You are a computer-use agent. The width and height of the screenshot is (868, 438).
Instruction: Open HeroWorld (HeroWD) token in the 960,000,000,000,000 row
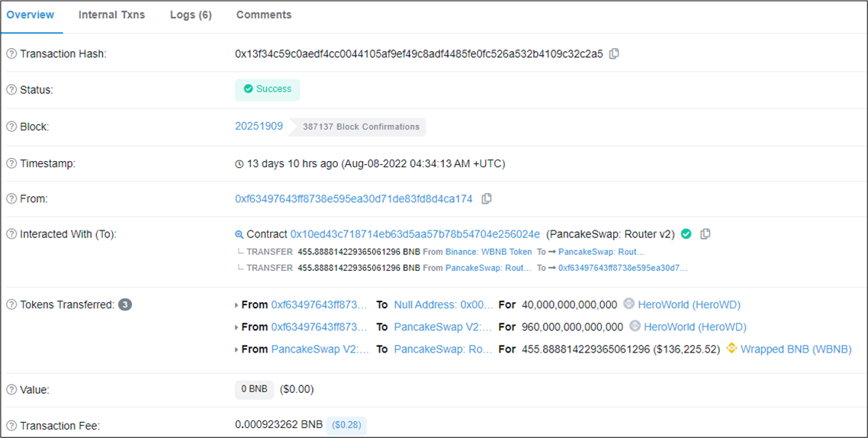click(x=696, y=327)
